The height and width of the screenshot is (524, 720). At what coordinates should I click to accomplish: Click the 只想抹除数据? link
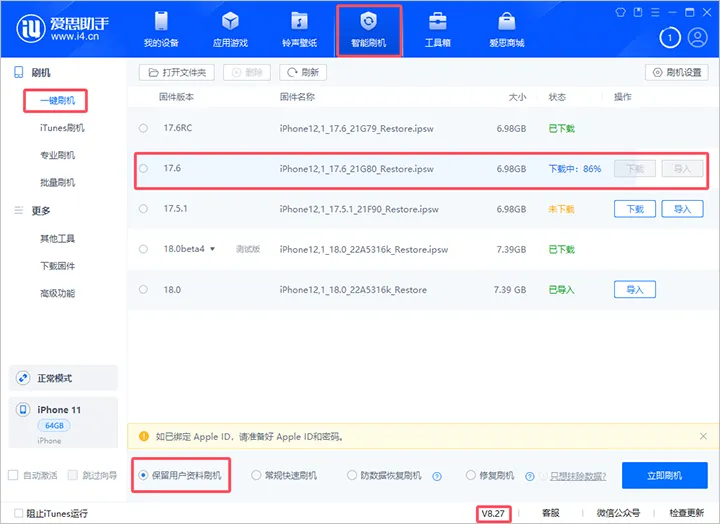tap(578, 476)
